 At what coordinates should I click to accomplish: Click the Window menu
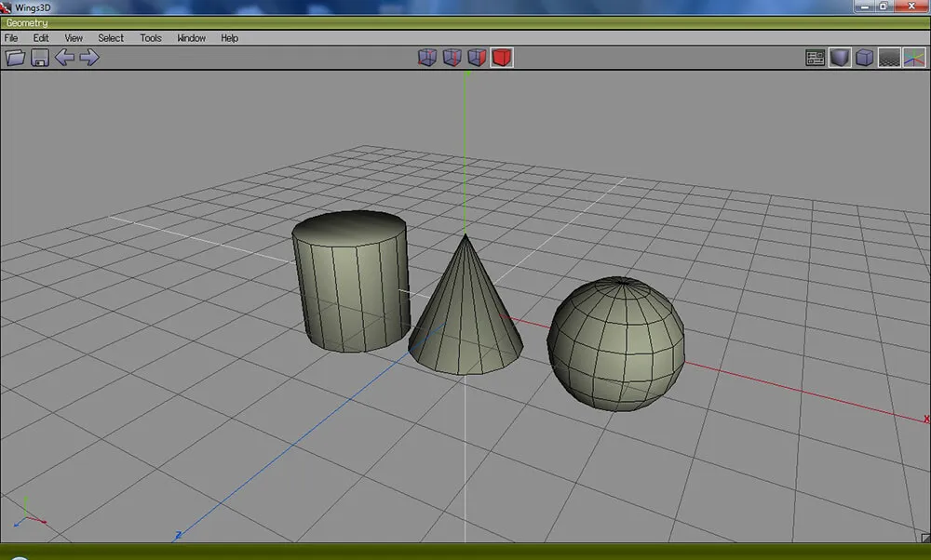tap(191, 38)
